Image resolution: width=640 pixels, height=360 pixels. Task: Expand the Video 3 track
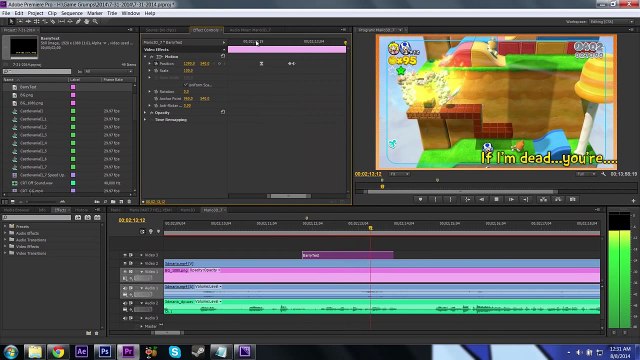[x=142, y=255]
